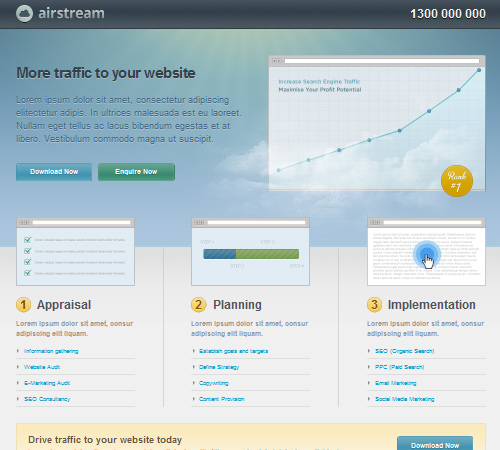500x450 pixels.
Task: Click the hand cursor icon in the Implementation thumbnail
Action: (x=428, y=261)
